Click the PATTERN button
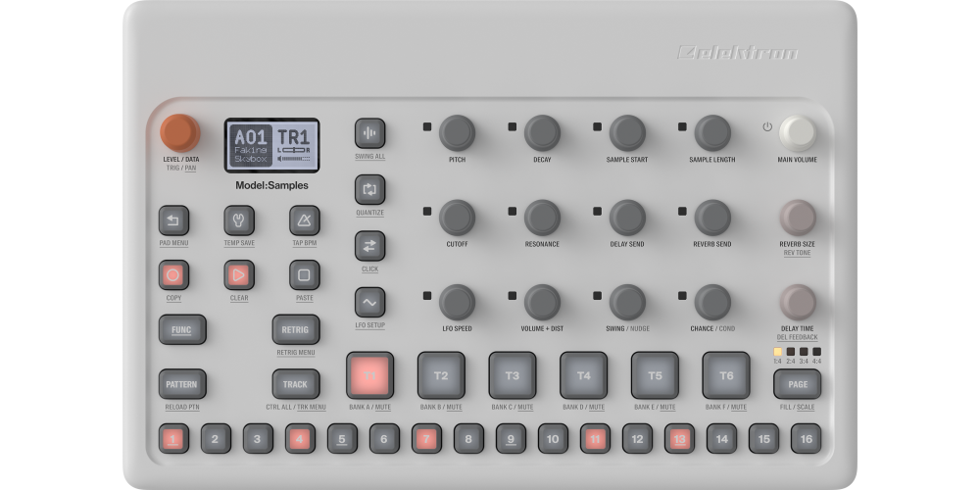Screen dimensions: 980x490 coord(182,384)
